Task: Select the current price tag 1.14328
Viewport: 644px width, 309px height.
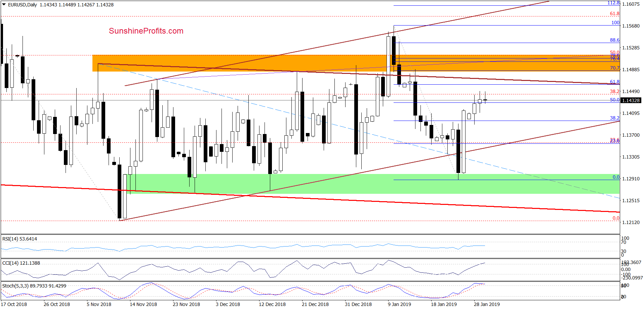Action: click(x=631, y=100)
